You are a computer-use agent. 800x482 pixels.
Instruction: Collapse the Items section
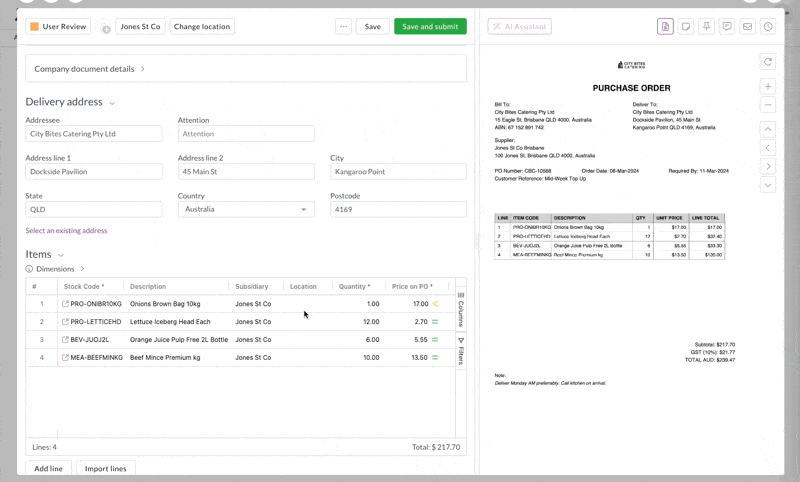61,255
